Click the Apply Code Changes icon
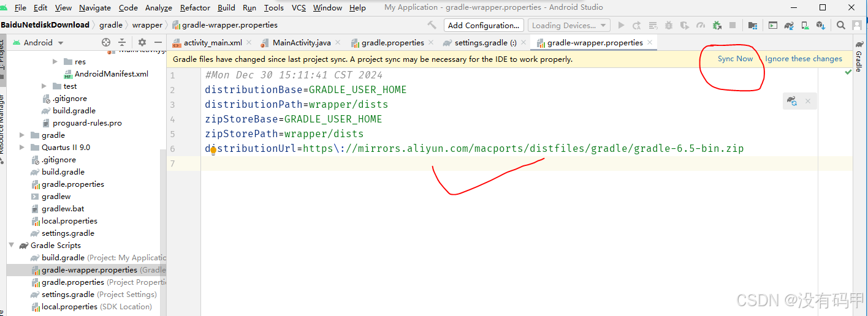 coord(653,25)
